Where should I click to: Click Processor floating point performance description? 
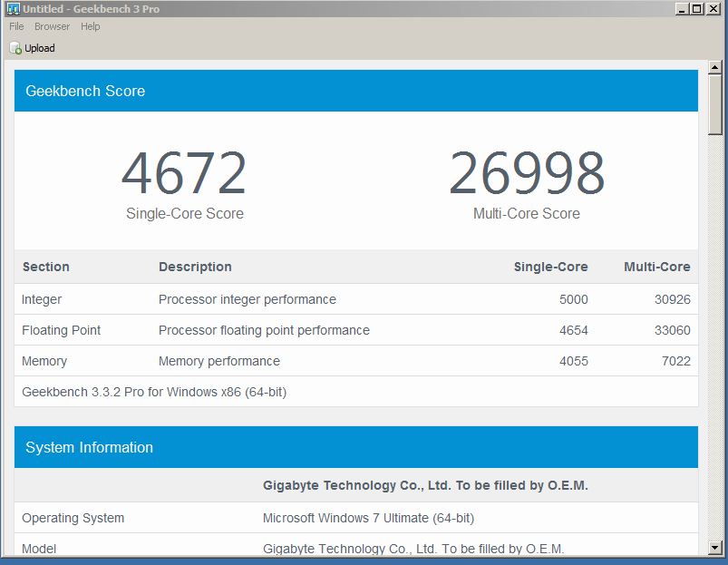click(264, 330)
